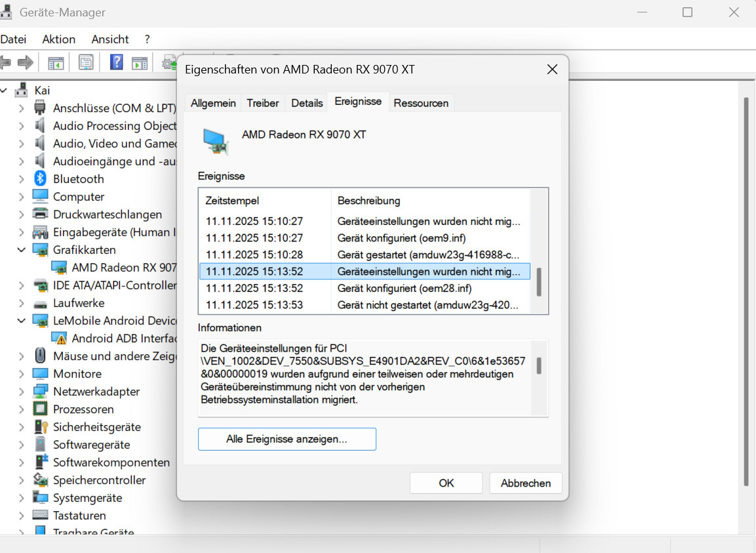Select AMD Radeon RX 9070 tree item
The height and width of the screenshot is (553, 756).
[124, 268]
